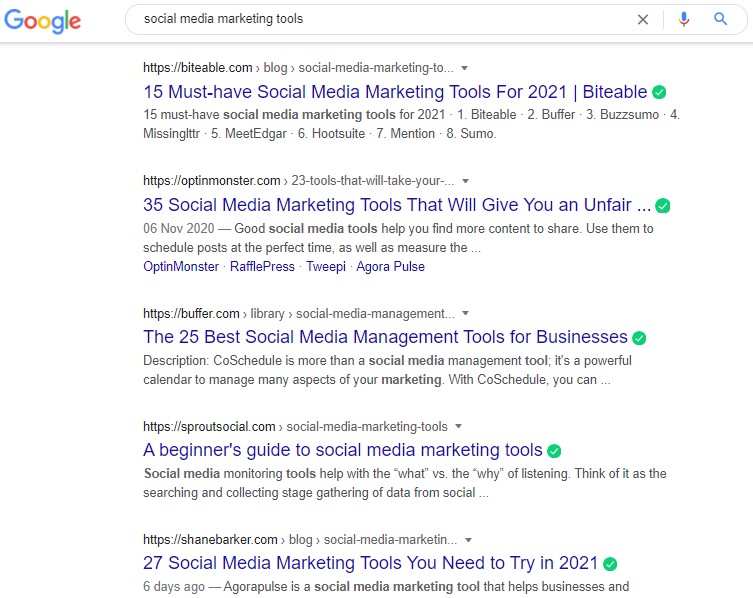
Task: Open 'The 25 Best Social Media Management Tools' link
Action: (x=385, y=337)
